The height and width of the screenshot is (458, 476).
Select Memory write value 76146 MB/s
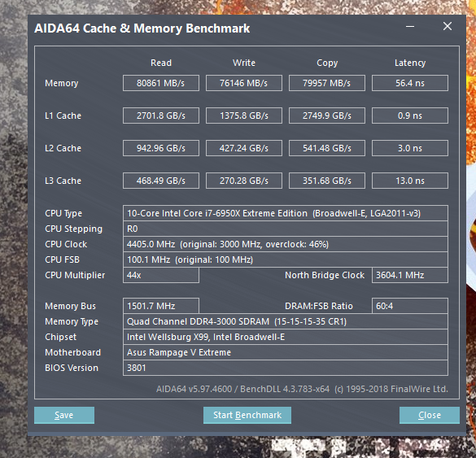[x=244, y=83]
